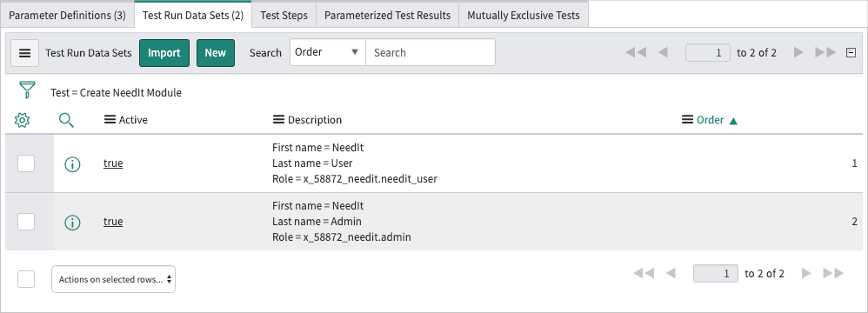
Task: Click the Test = Create NeedIt Module breadcrumb
Action: point(116,93)
